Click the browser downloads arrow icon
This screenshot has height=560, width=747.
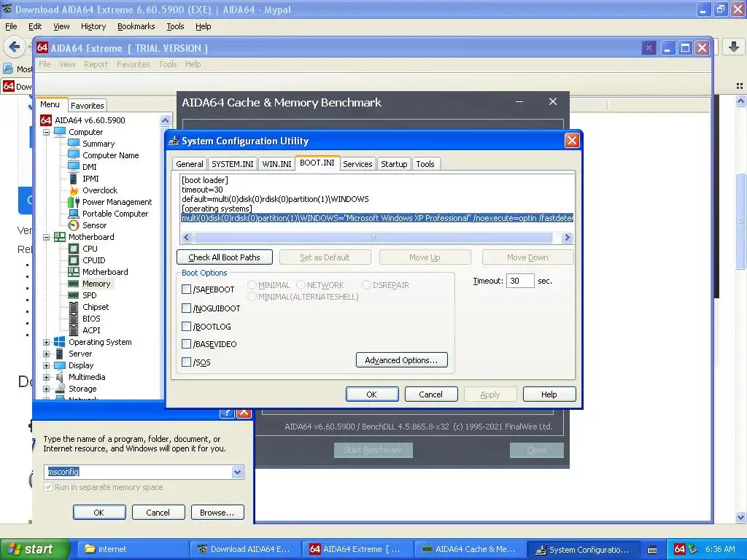(734, 47)
